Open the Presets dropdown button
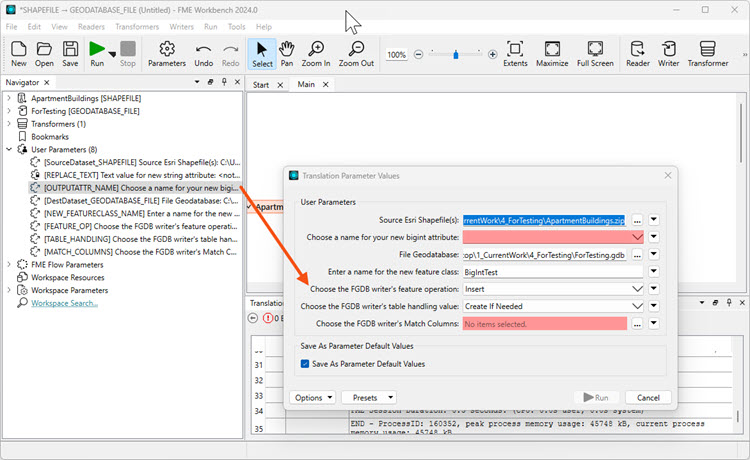Image resolution: width=750 pixels, height=460 pixels. pyautogui.click(x=369, y=398)
